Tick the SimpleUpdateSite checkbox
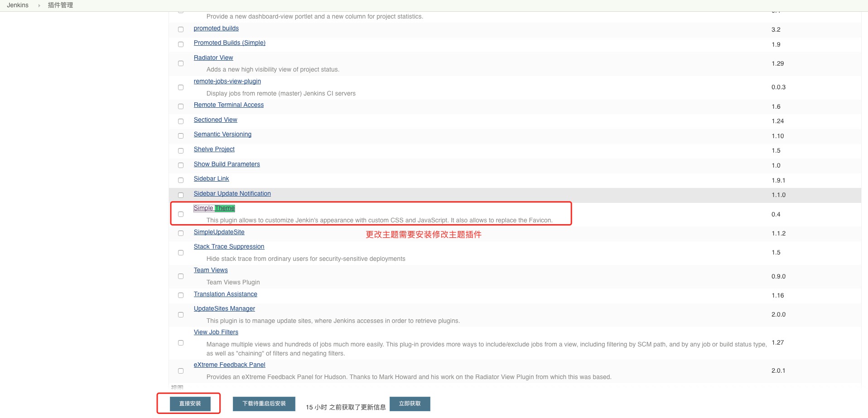The height and width of the screenshot is (418, 868). pos(181,233)
